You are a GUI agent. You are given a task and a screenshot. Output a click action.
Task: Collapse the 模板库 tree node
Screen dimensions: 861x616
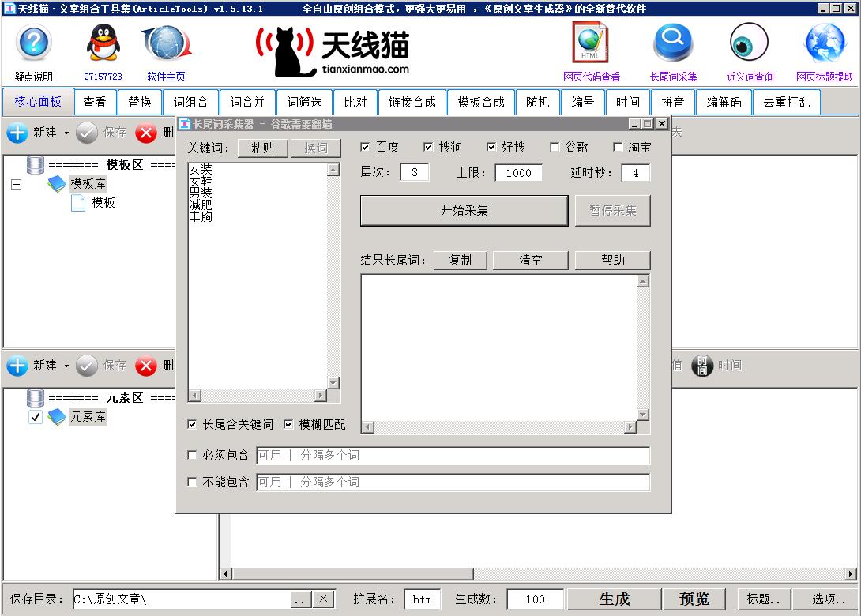[x=17, y=185]
